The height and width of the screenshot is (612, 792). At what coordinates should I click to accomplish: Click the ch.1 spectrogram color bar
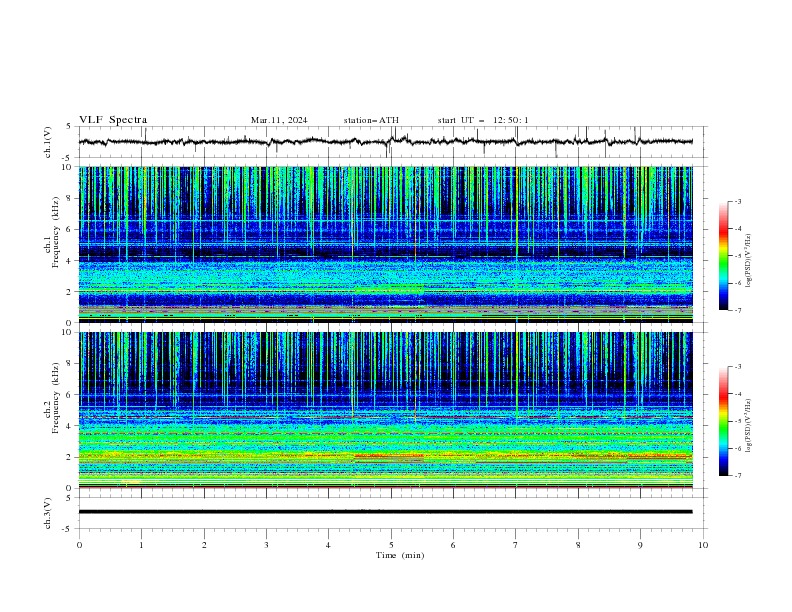724,256
